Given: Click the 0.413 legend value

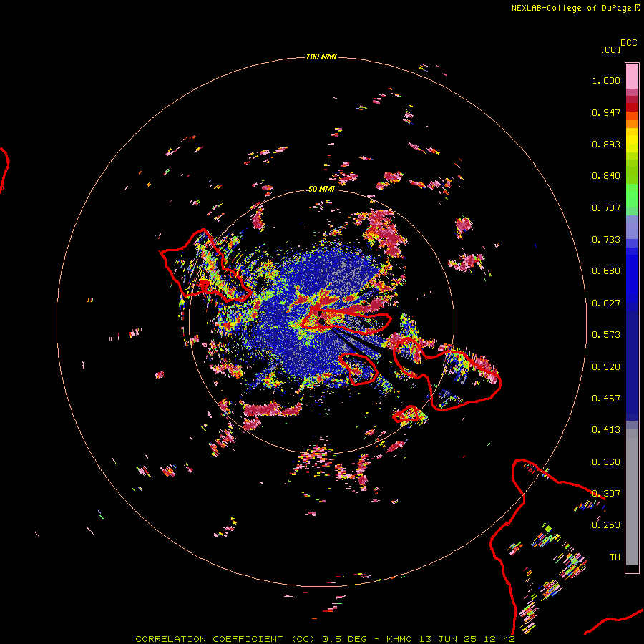Looking at the screenshot, I should (606, 430).
